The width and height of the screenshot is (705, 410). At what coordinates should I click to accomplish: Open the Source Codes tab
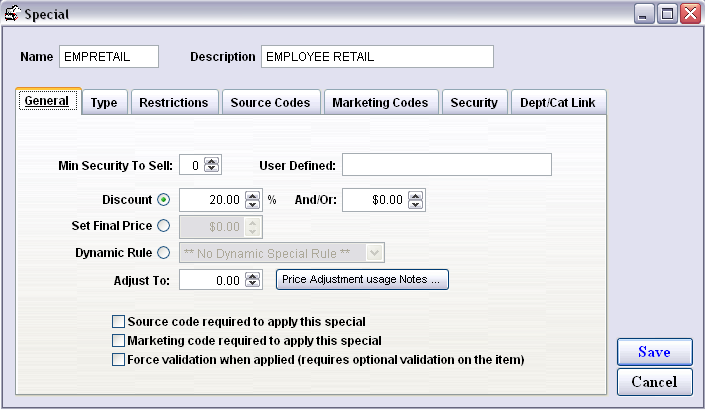click(x=271, y=102)
